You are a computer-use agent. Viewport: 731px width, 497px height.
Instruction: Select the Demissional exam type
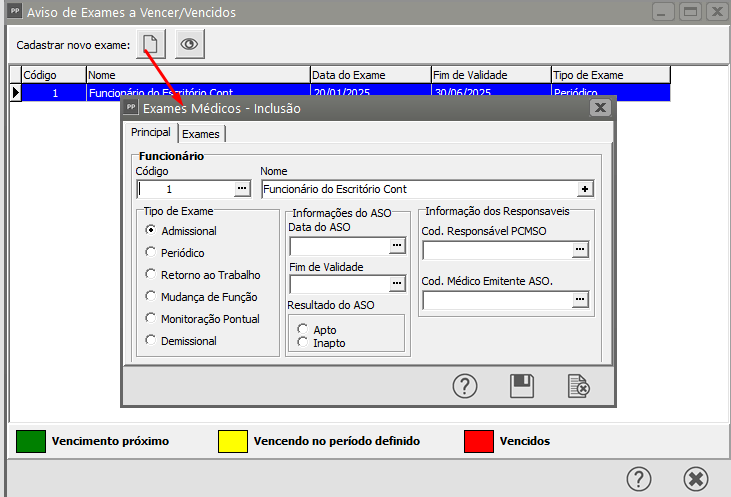[151, 341]
